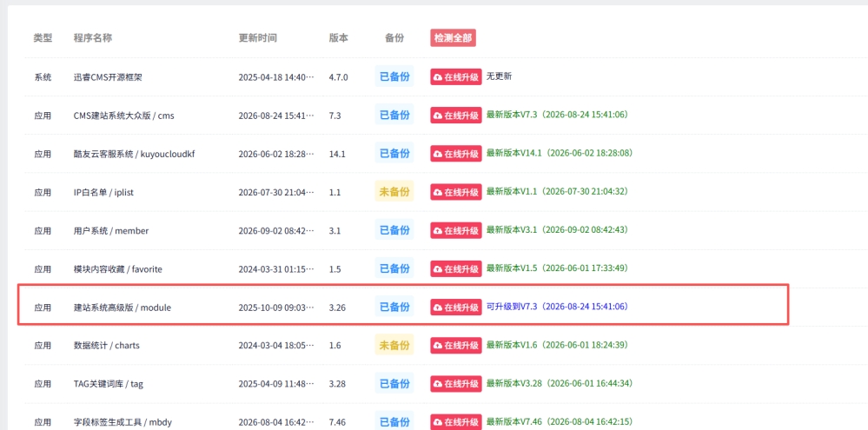This screenshot has height=430, width=868.
Task: Click 在线升级 cloud icon for 用户系统 member
Action: point(437,230)
